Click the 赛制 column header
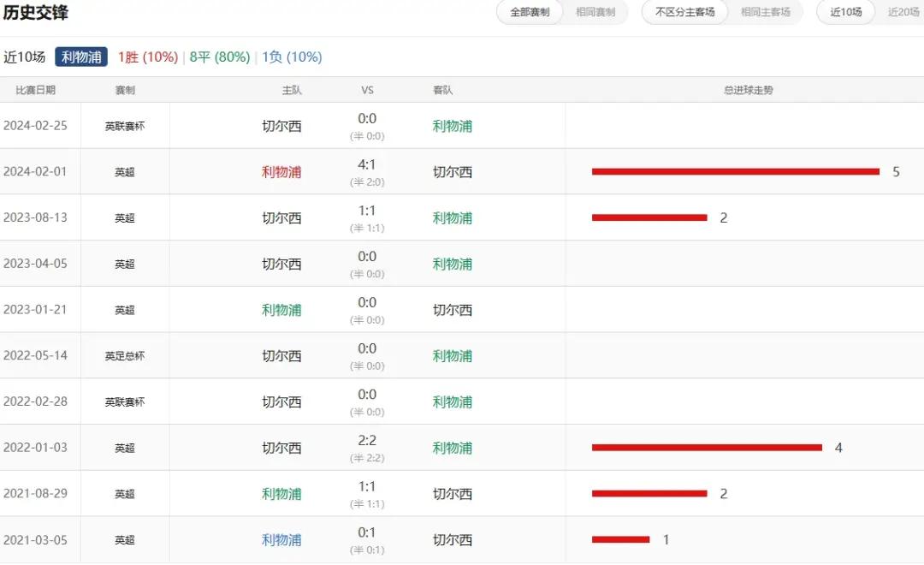This screenshot has width=924, height=565. coord(125,90)
